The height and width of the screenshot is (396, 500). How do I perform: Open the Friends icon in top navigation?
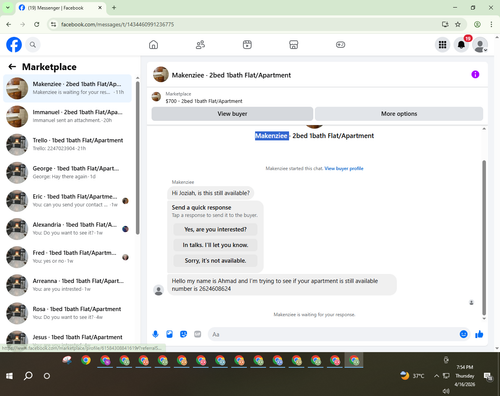pos(200,45)
